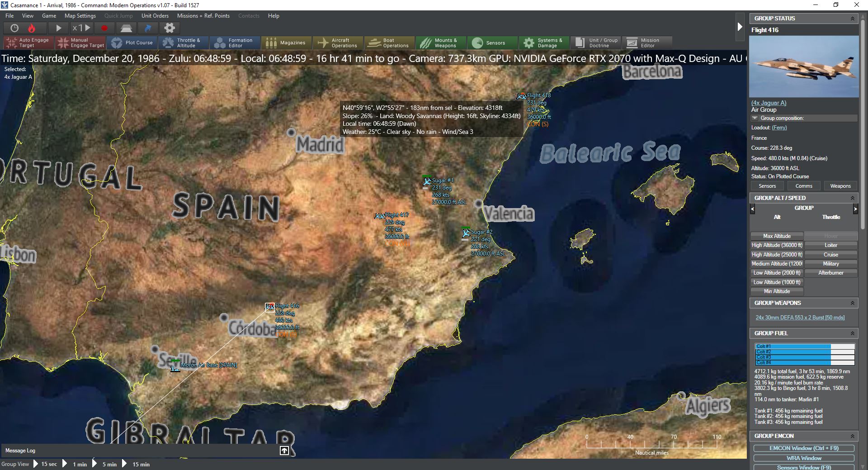This screenshot has height=470, width=868.
Task: Open the Game menu
Action: tap(49, 15)
